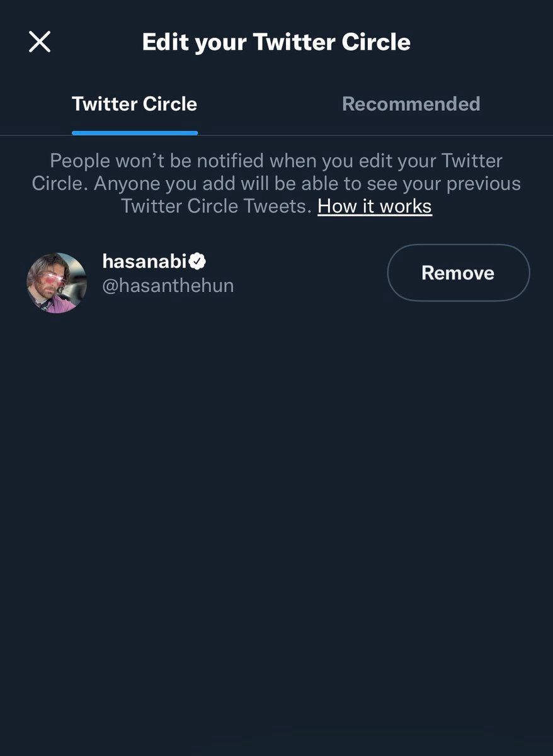Click the empty area below the member list
This screenshot has height=756, width=553.
coord(276,504)
